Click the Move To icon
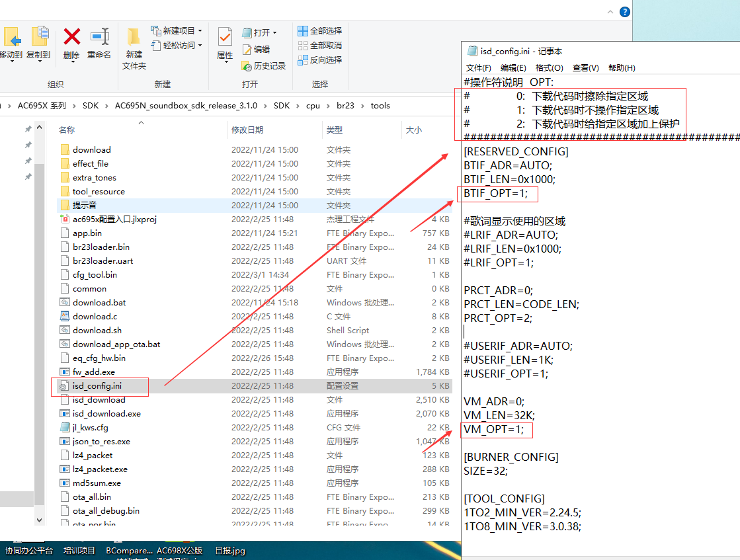Image resolution: width=740 pixels, height=560 pixels. pyautogui.click(x=11, y=37)
